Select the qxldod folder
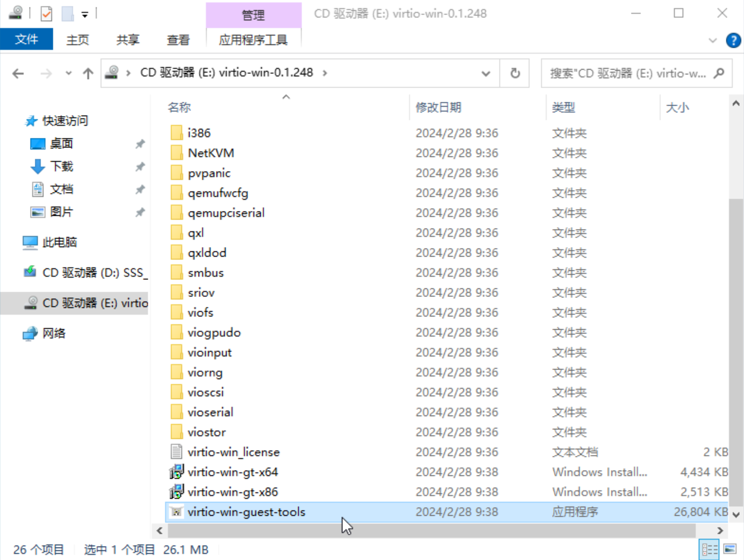This screenshot has height=560, width=744. [x=207, y=253]
